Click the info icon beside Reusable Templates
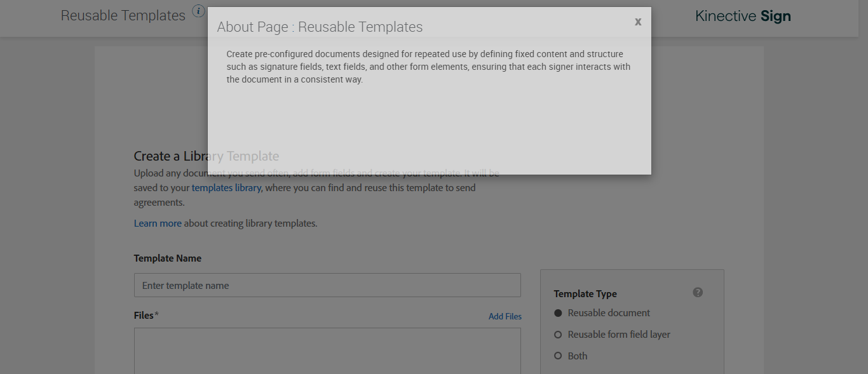 198,11
